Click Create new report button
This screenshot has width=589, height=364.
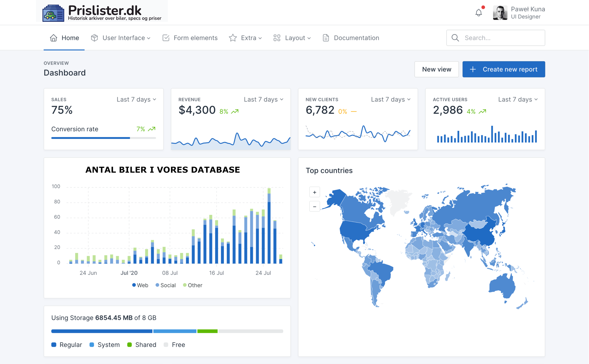(503, 69)
